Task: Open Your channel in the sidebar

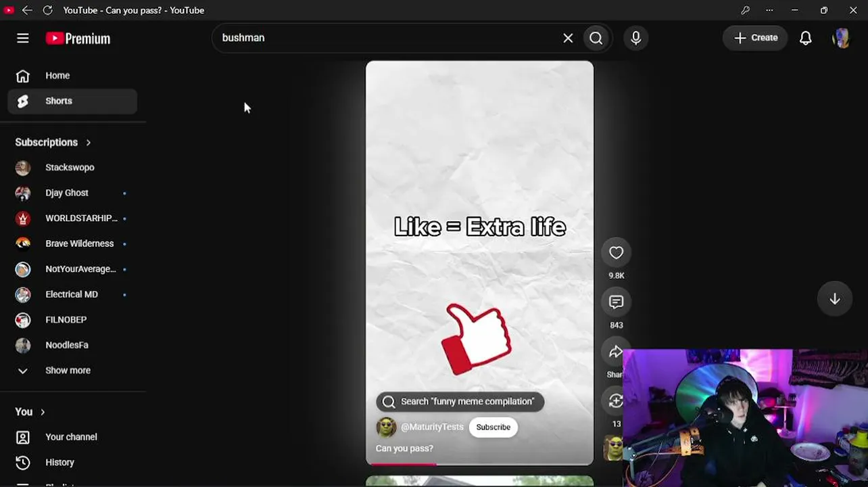Action: 72,437
